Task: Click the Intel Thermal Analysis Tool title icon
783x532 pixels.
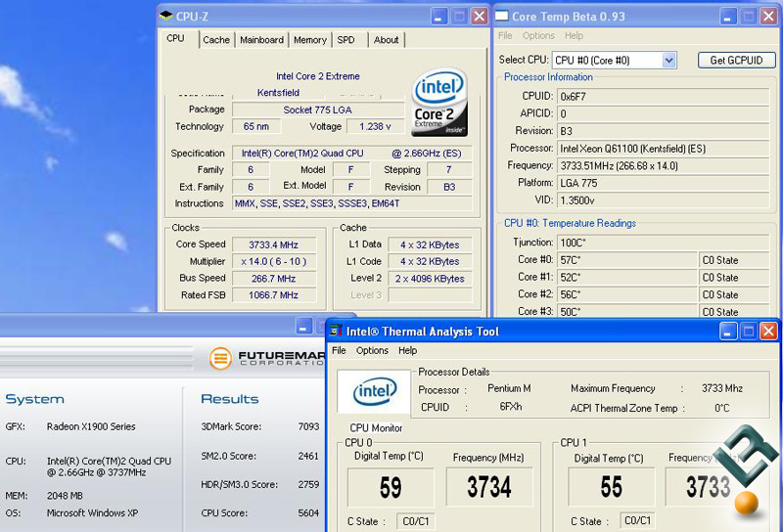Action: click(336, 331)
